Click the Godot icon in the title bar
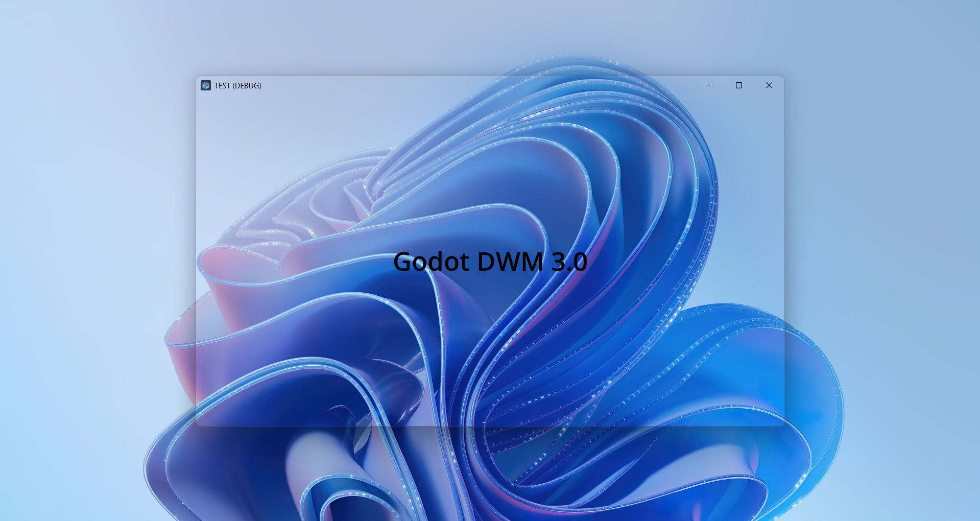Screen dimensions: 980x521 (x=206, y=85)
